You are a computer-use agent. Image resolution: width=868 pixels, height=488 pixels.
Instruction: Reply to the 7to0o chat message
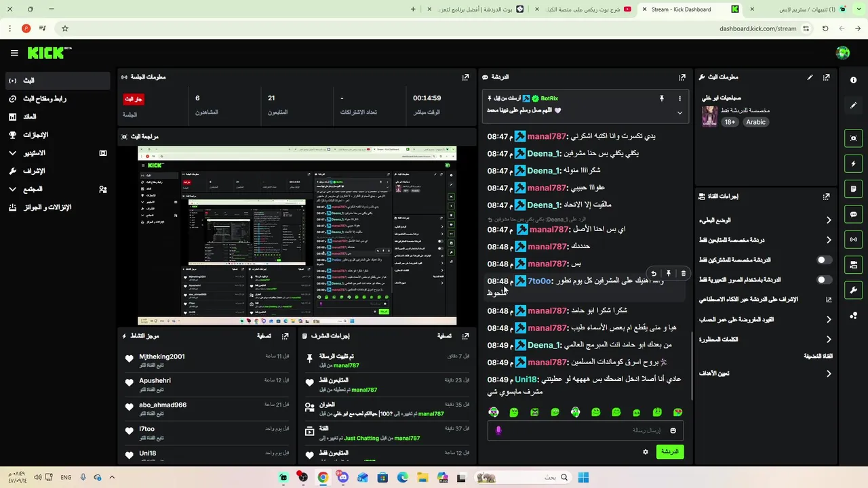(x=654, y=274)
